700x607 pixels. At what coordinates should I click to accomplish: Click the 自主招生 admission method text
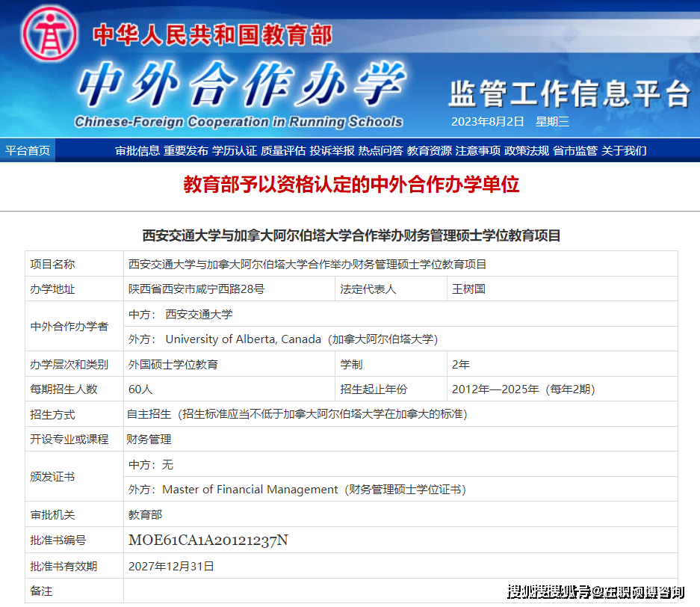(x=297, y=414)
